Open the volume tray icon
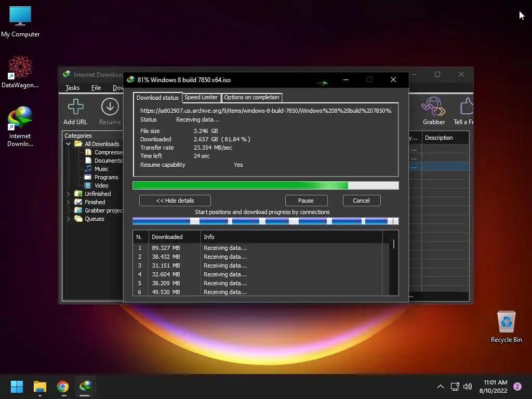The height and width of the screenshot is (399, 532). pyautogui.click(x=468, y=387)
